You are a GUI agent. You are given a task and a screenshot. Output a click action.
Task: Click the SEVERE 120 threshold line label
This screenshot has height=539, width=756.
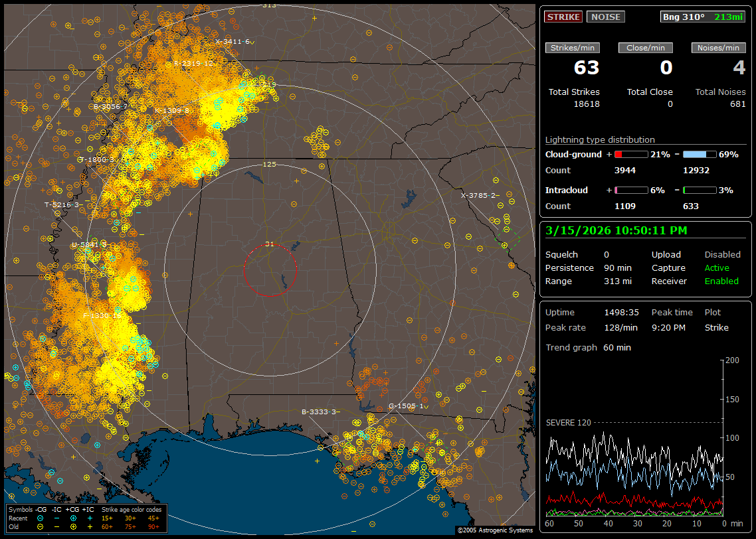pyautogui.click(x=568, y=422)
